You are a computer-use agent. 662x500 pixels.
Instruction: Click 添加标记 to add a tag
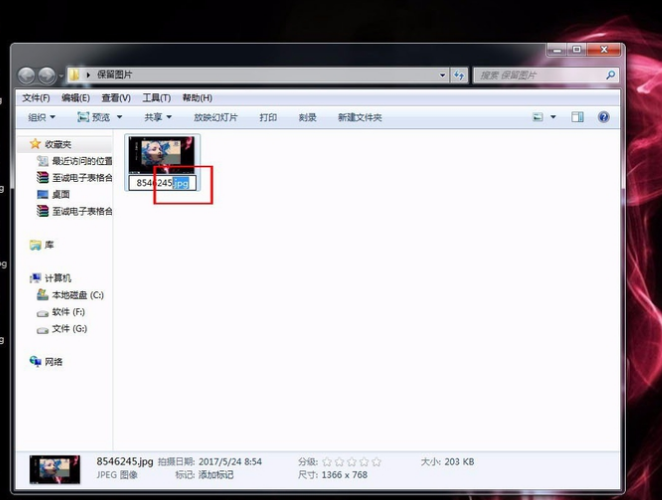[x=216, y=475]
